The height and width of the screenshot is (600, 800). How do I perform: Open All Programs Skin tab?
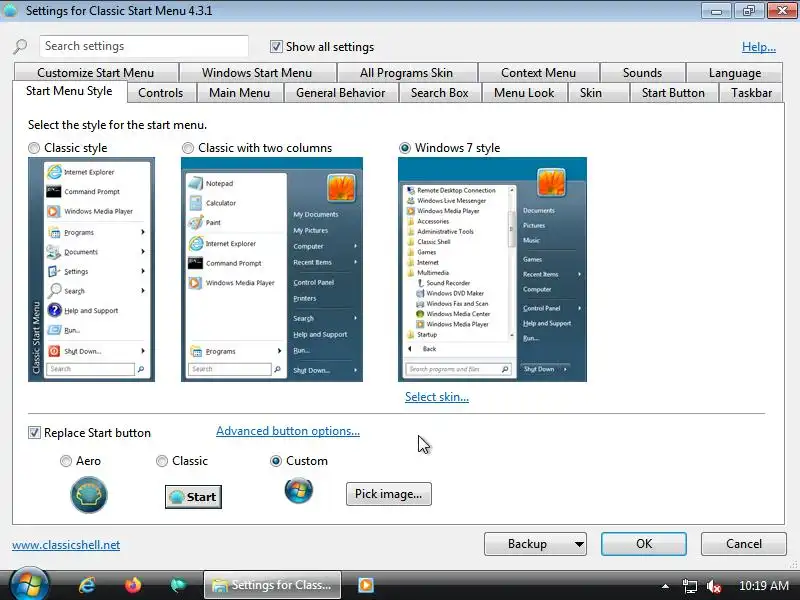tap(407, 73)
